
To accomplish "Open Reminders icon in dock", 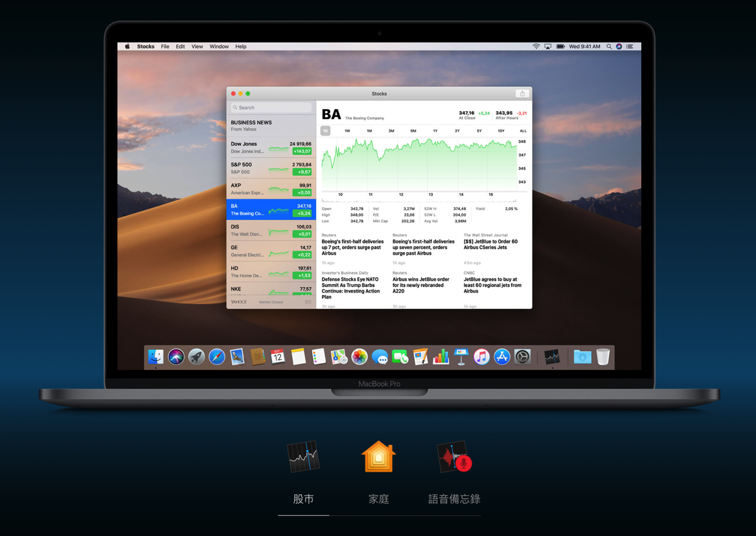I will [319, 357].
